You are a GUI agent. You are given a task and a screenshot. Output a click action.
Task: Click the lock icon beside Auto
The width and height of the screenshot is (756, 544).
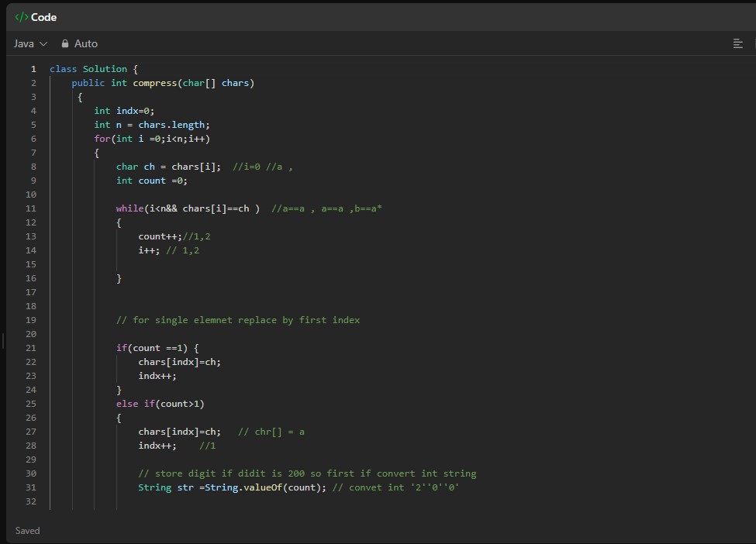65,44
